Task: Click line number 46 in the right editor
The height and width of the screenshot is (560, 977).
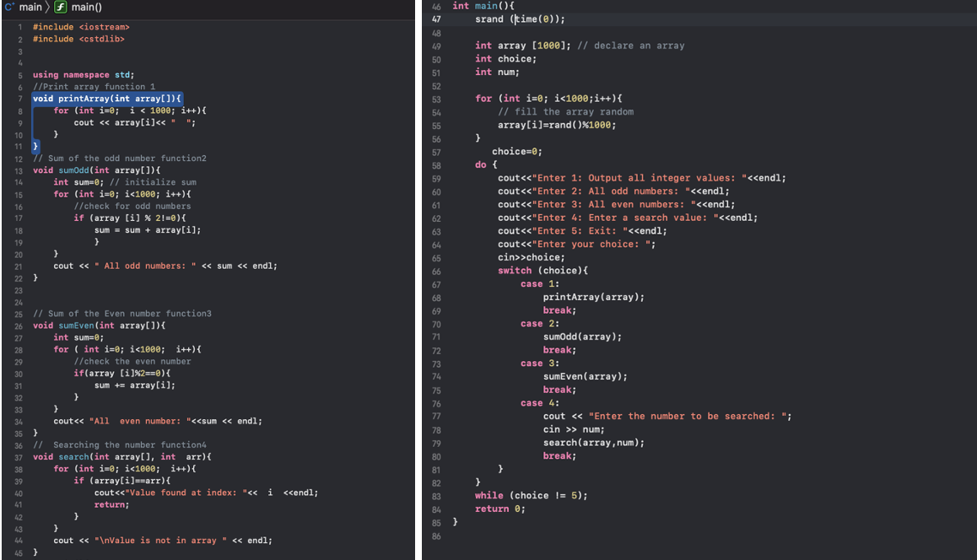Action: (436, 6)
